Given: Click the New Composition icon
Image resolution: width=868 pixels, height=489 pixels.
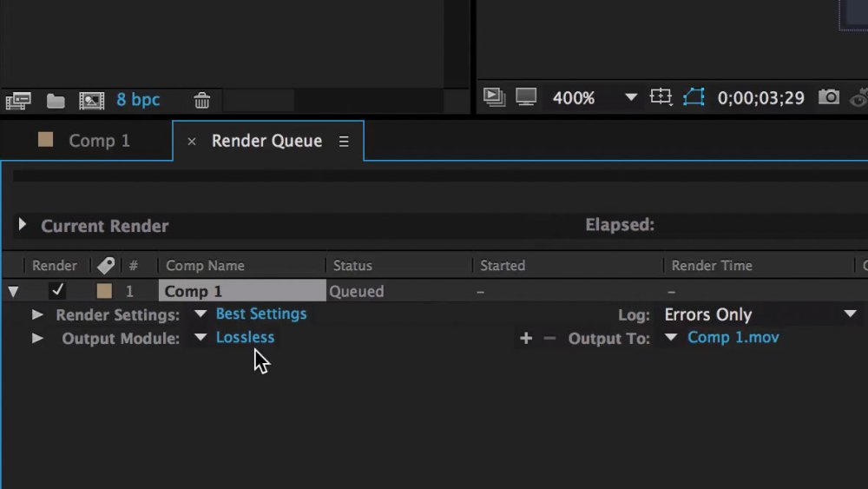Looking at the screenshot, I should pyautogui.click(x=91, y=100).
